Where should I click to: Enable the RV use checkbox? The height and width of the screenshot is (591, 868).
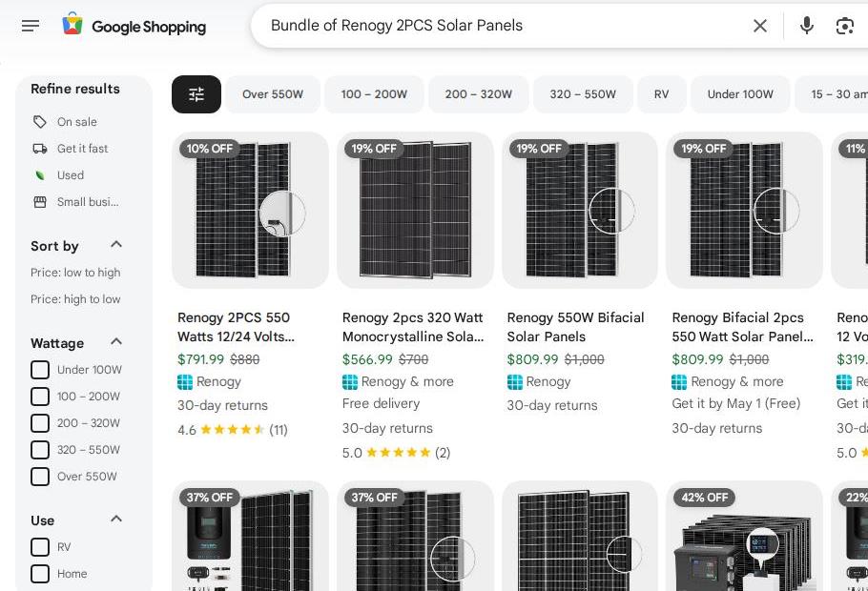[40, 547]
